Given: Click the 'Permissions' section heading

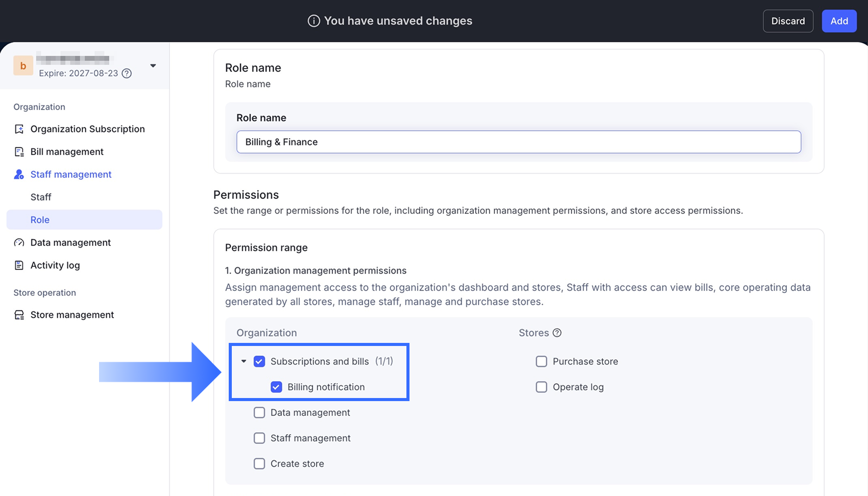Looking at the screenshot, I should tap(246, 195).
